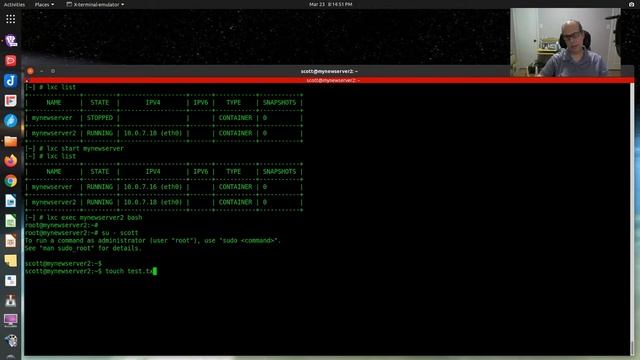Open the red and white app in dock
The image size is (640, 360).
point(11,100)
